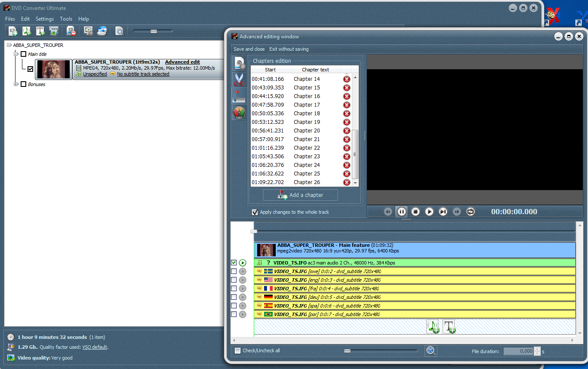
Task: Click Exit without saving
Action: tap(289, 49)
